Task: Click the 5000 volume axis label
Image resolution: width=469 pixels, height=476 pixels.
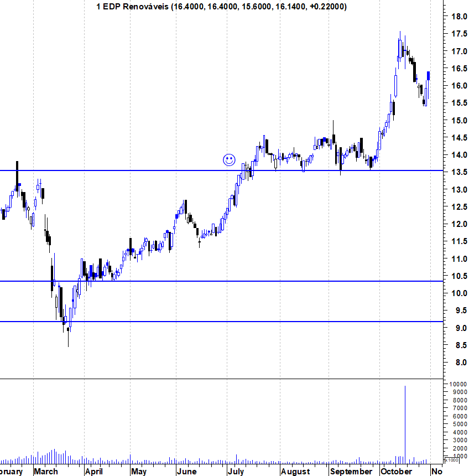Action: pos(460,424)
